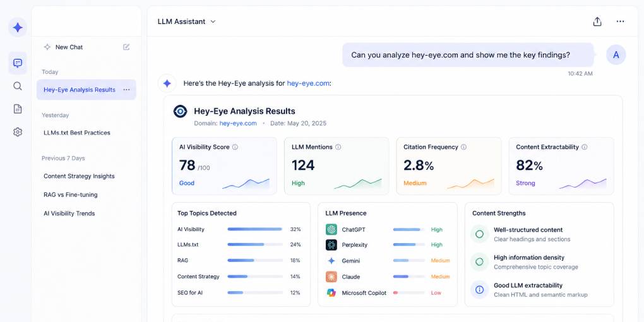Click the AI Visibility Score card
644x322 pixels.
[224, 166]
